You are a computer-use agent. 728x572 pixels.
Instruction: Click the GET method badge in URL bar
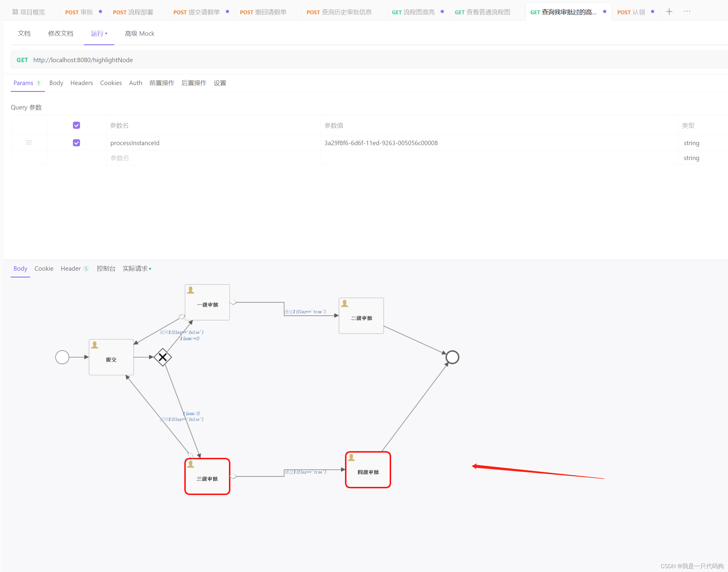[x=22, y=59]
